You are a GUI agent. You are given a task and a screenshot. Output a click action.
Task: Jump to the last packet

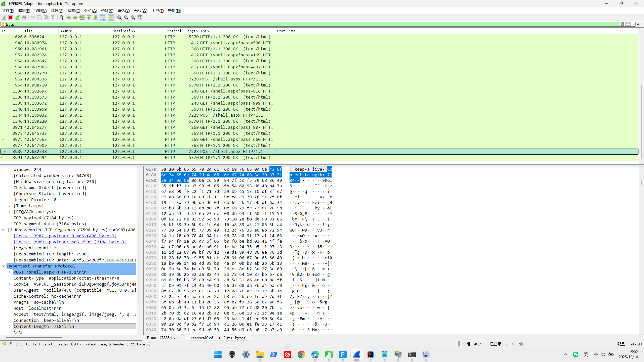(x=96, y=18)
